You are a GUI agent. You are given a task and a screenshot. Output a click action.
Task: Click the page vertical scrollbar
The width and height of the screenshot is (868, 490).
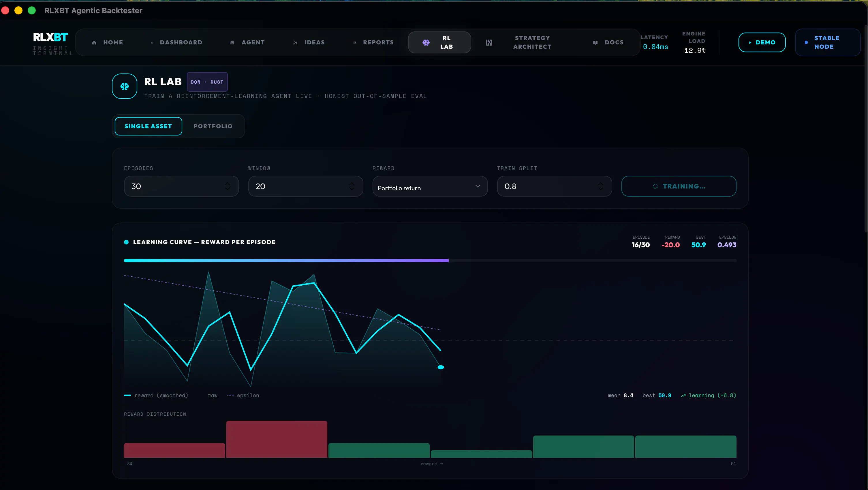pos(866,128)
